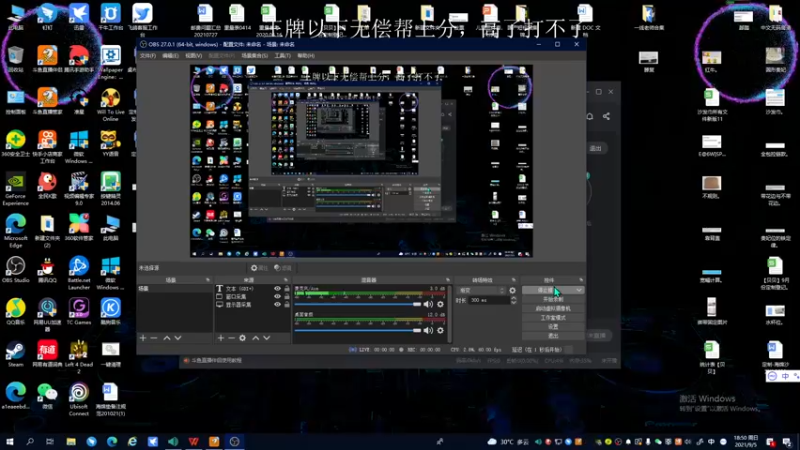Open TC Games desktop icon
The image size is (800, 450).
(79, 312)
